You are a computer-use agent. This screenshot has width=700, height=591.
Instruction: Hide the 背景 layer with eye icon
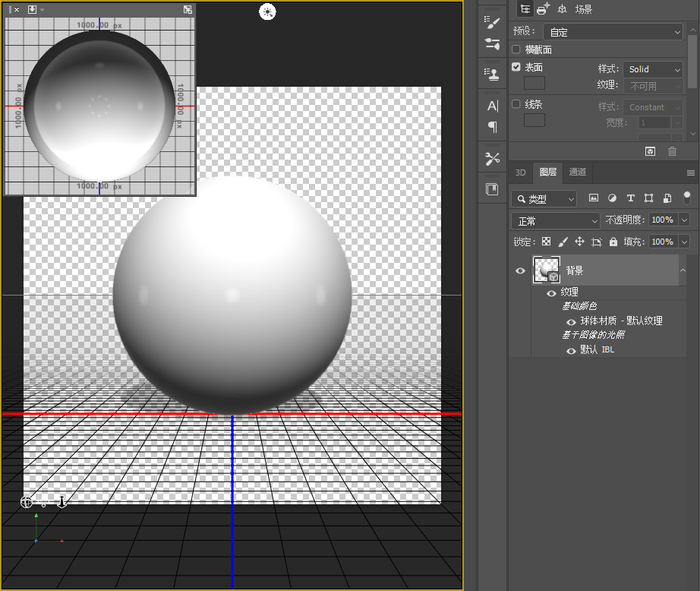[520, 270]
